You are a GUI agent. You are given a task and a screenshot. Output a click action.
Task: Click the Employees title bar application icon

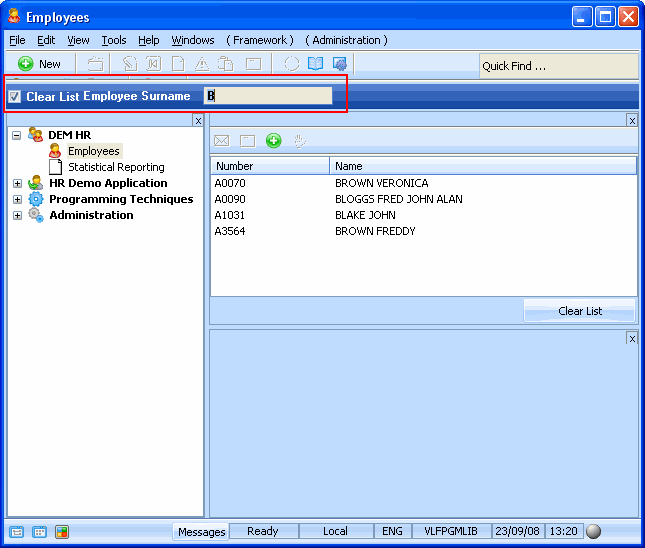tap(14, 16)
